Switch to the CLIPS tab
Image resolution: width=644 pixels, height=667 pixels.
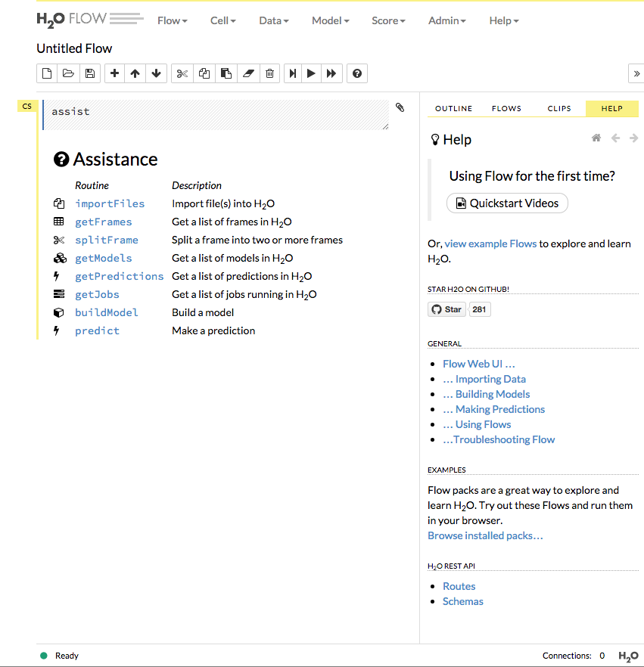pyautogui.click(x=559, y=108)
